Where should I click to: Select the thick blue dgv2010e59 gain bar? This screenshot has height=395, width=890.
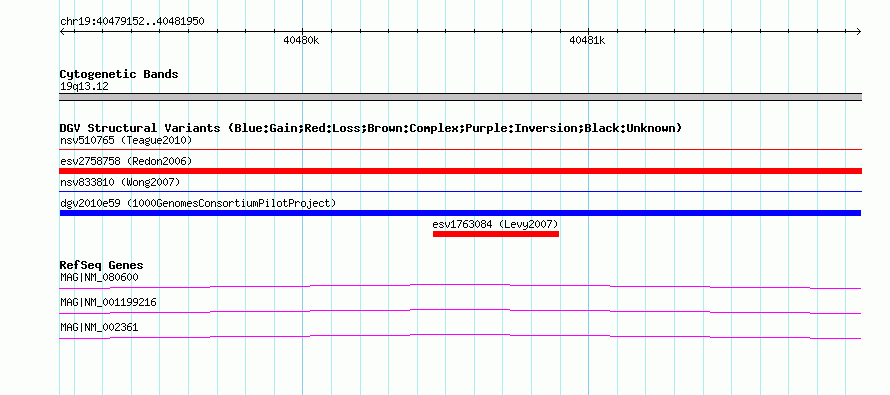[460, 213]
